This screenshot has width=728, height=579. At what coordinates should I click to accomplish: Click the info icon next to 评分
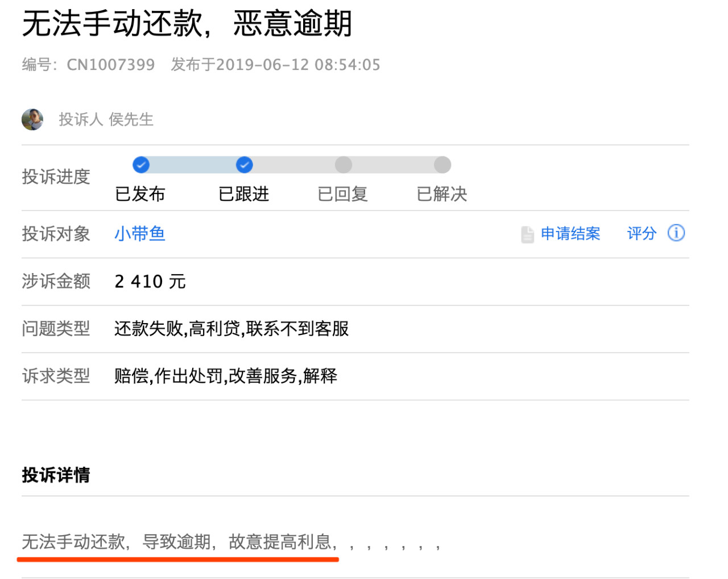pos(676,233)
